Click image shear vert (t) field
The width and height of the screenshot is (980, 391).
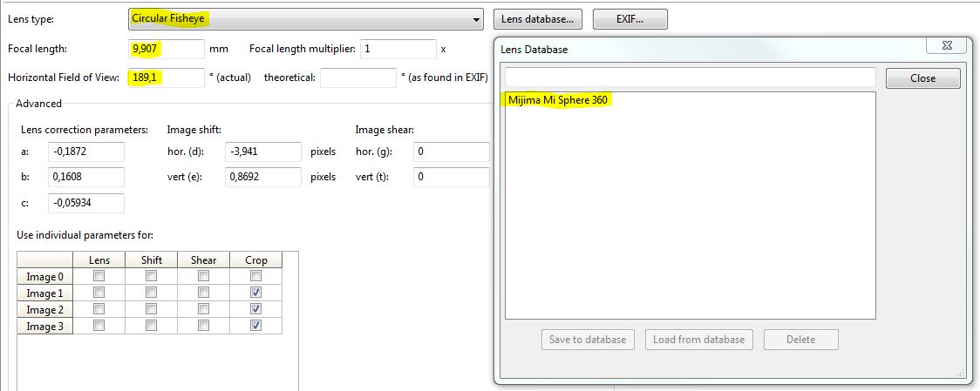(x=452, y=178)
